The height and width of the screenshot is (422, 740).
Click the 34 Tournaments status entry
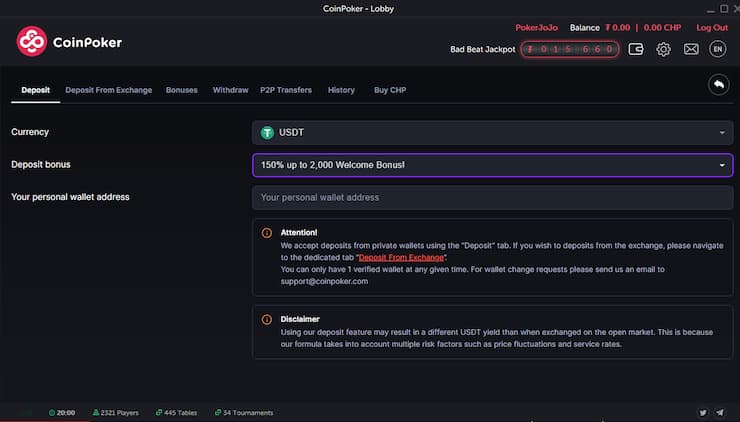tap(244, 413)
